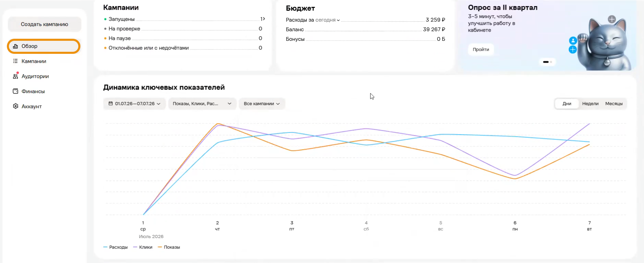Click the Создать кампанию button
The height and width of the screenshot is (263, 644).
(x=45, y=24)
